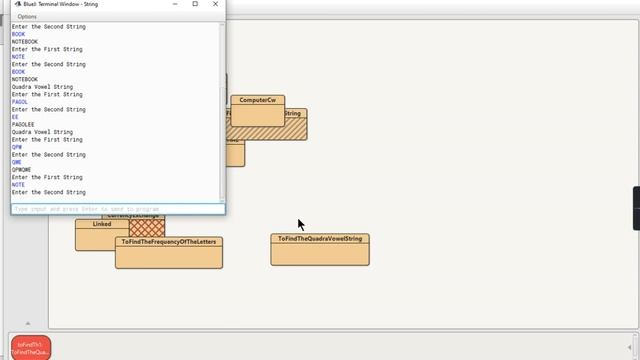Click the small up-triangle collapse arrow in sidebar
This screenshot has width=640, height=360.
pos(28,324)
